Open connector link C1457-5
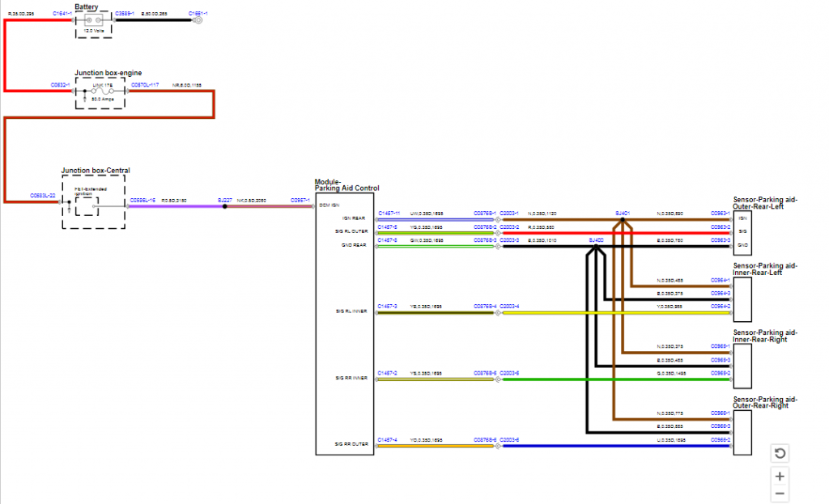829x504 pixels. point(388,227)
